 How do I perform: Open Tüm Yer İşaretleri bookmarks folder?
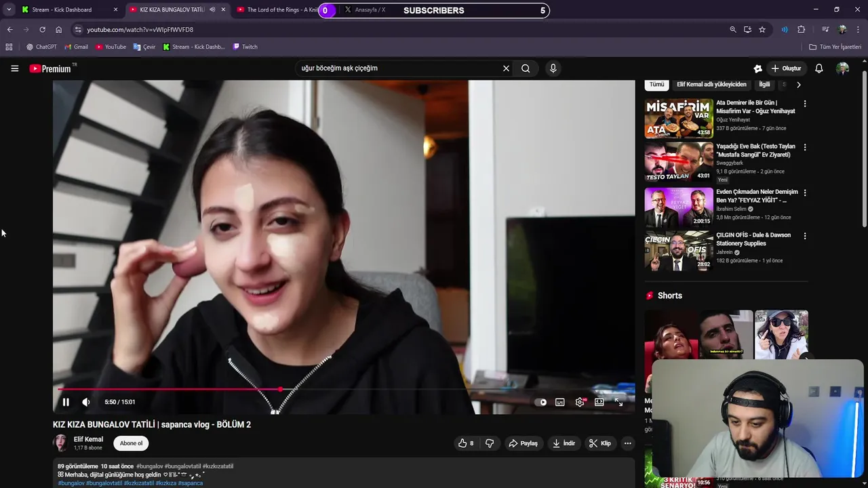coord(835,47)
